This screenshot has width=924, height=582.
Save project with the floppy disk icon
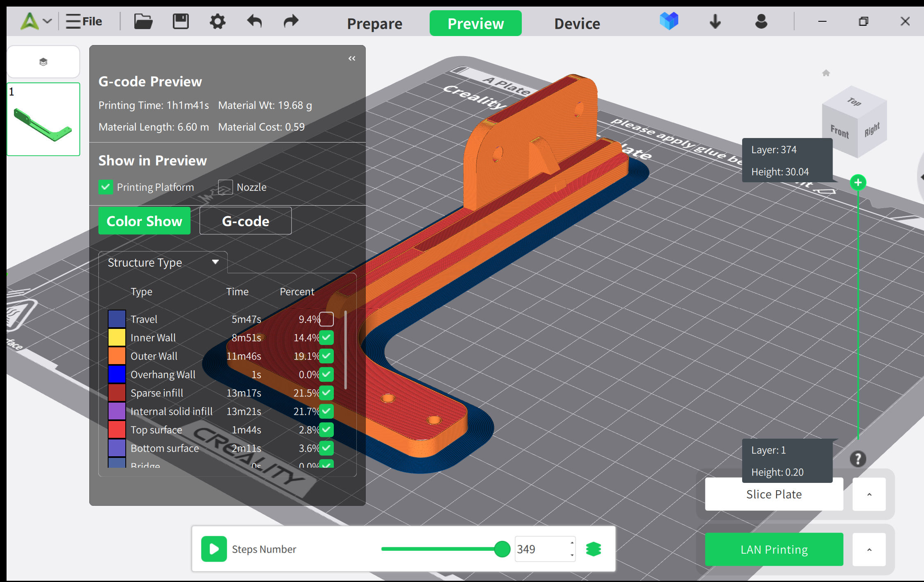coord(181,21)
